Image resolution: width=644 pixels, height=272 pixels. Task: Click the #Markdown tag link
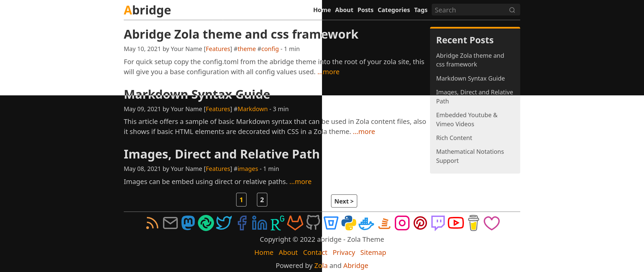click(x=253, y=109)
